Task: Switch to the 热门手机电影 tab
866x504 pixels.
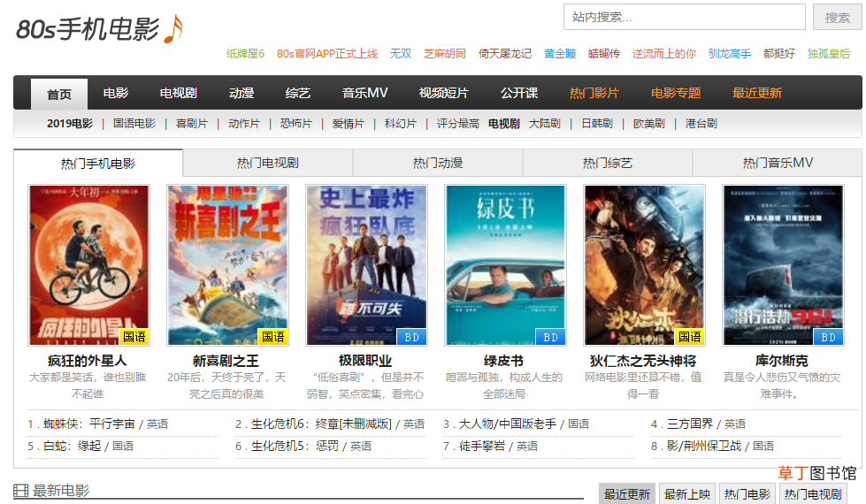Action: [98, 164]
